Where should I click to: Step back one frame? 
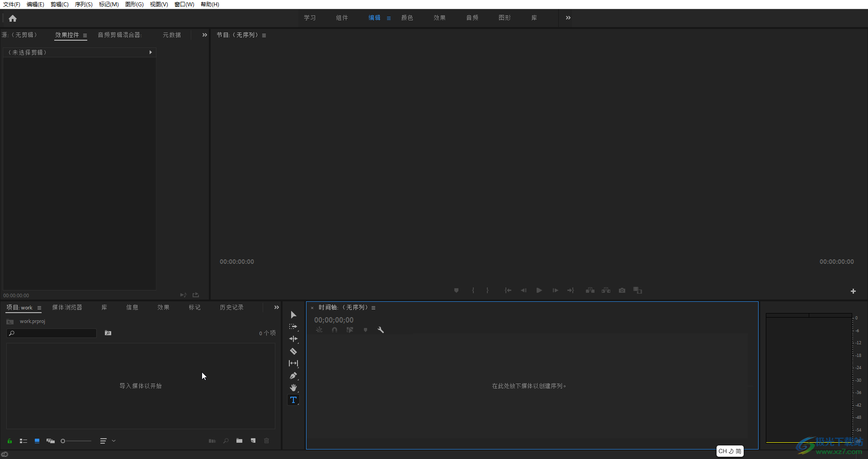(x=524, y=290)
